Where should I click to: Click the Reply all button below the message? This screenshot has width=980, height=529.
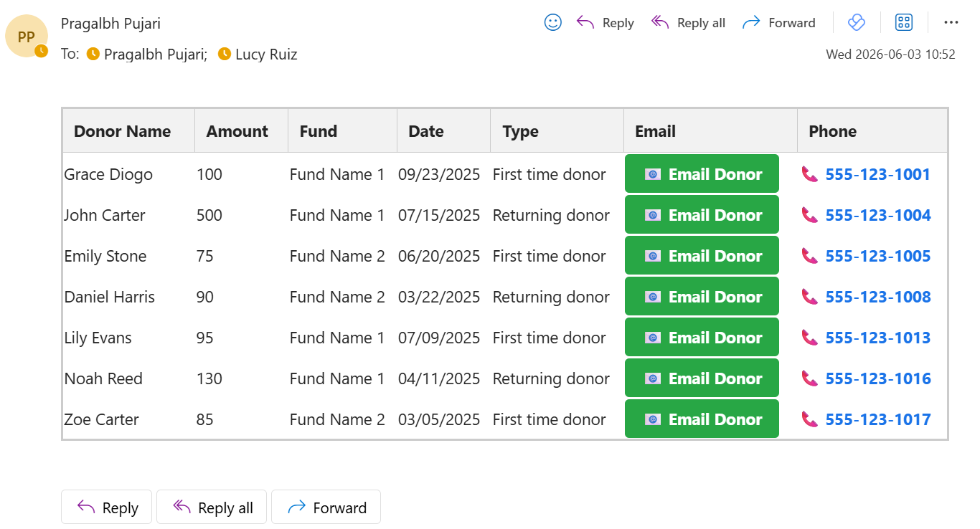coord(212,507)
